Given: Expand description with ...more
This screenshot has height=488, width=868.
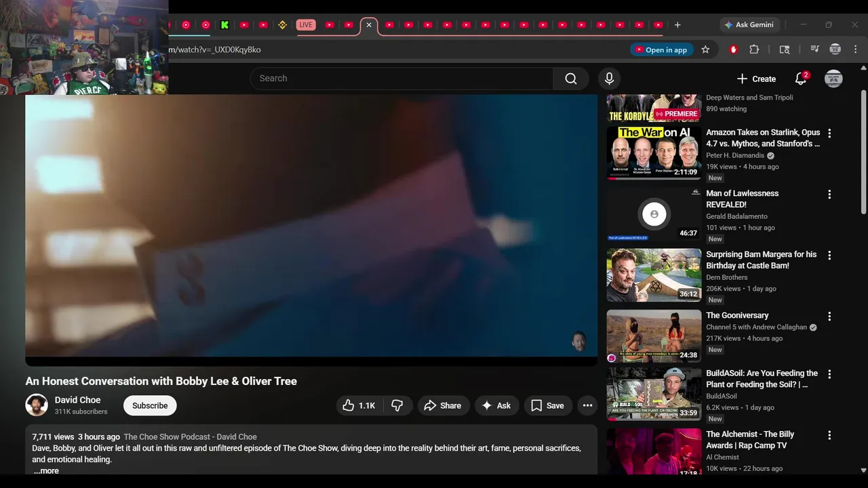Looking at the screenshot, I should click(x=46, y=470).
